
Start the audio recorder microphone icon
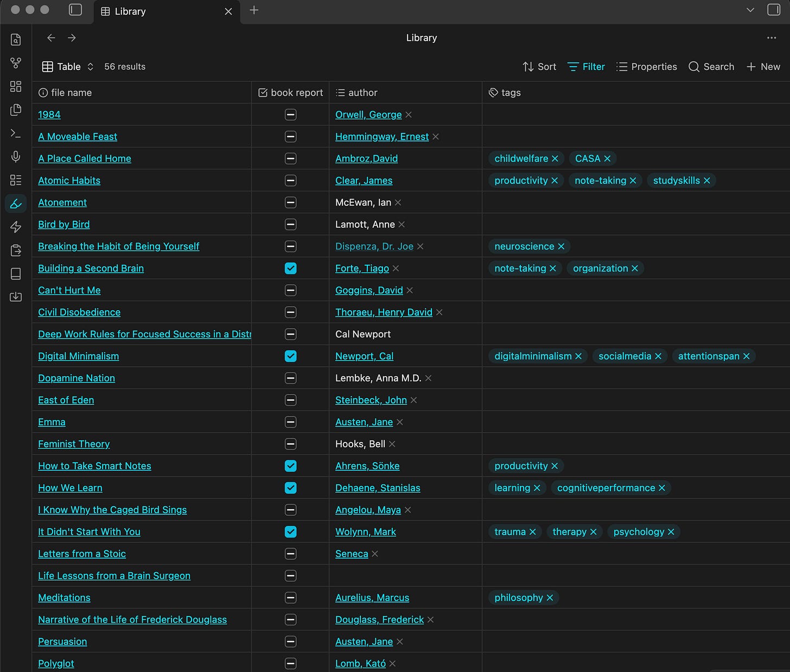(16, 157)
